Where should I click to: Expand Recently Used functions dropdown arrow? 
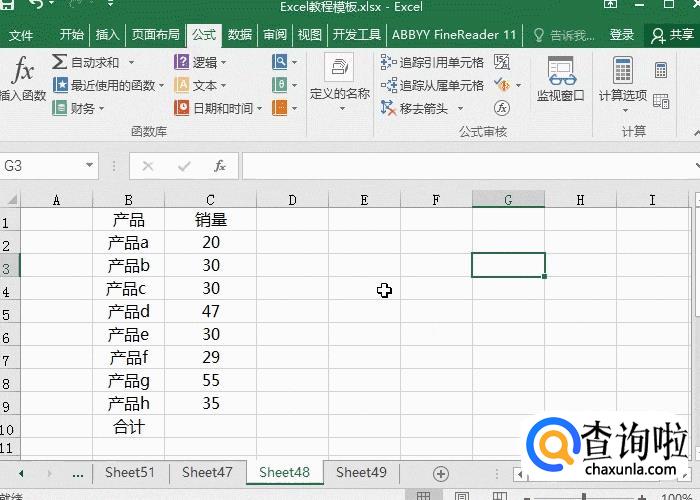click(x=162, y=85)
